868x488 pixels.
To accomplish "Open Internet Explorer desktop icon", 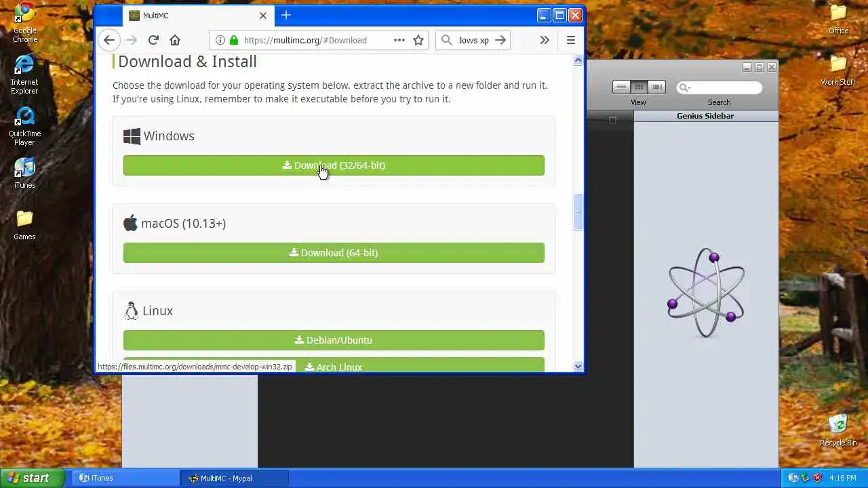I will 24,75.
